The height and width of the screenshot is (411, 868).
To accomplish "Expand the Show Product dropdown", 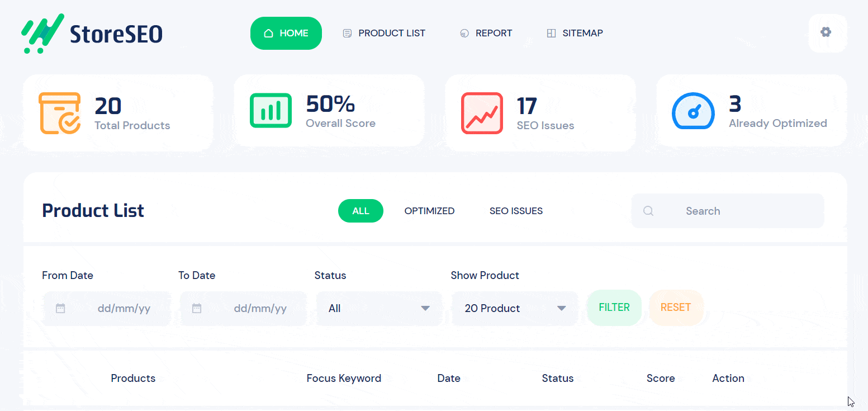I will coord(515,308).
